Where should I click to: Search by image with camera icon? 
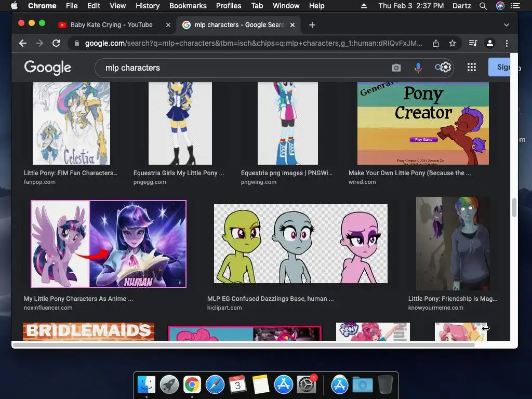[x=396, y=68]
